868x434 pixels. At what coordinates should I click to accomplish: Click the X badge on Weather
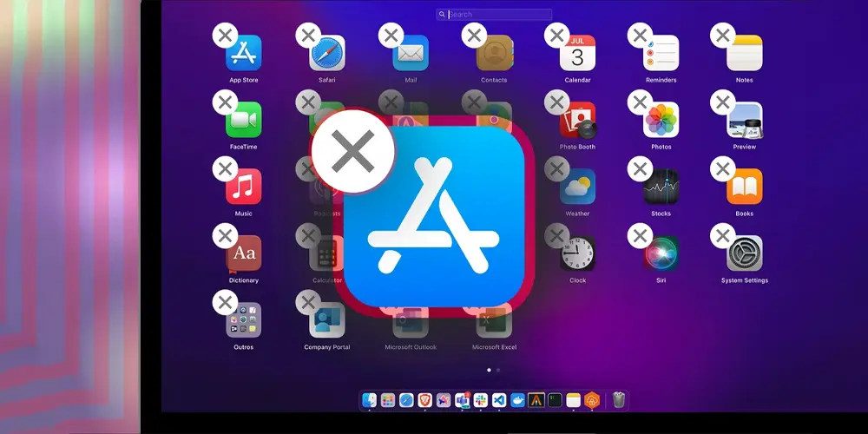tap(557, 169)
